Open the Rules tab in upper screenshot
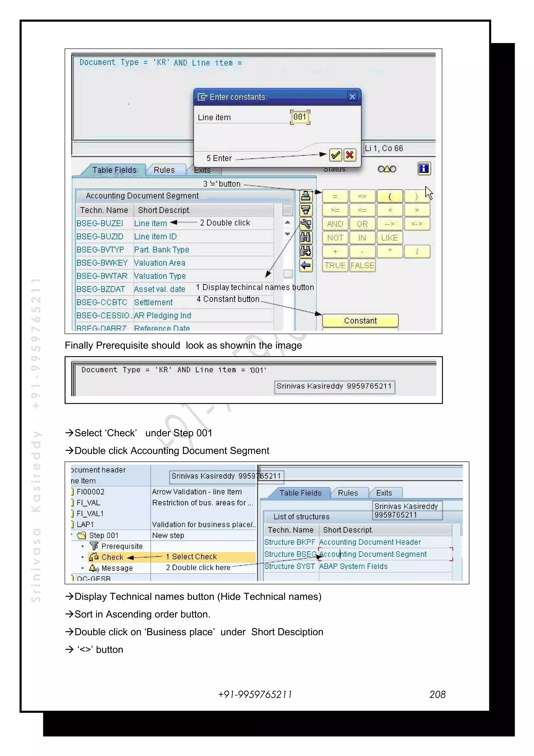 coord(164,170)
